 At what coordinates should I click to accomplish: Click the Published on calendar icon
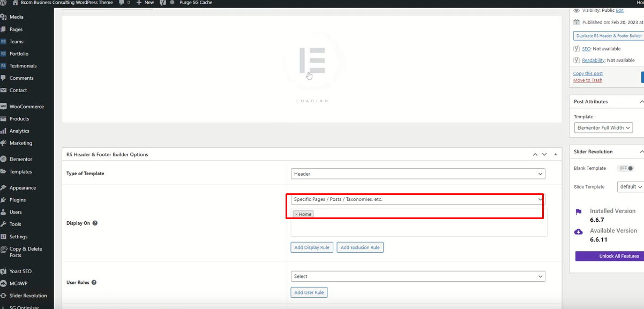(576, 22)
